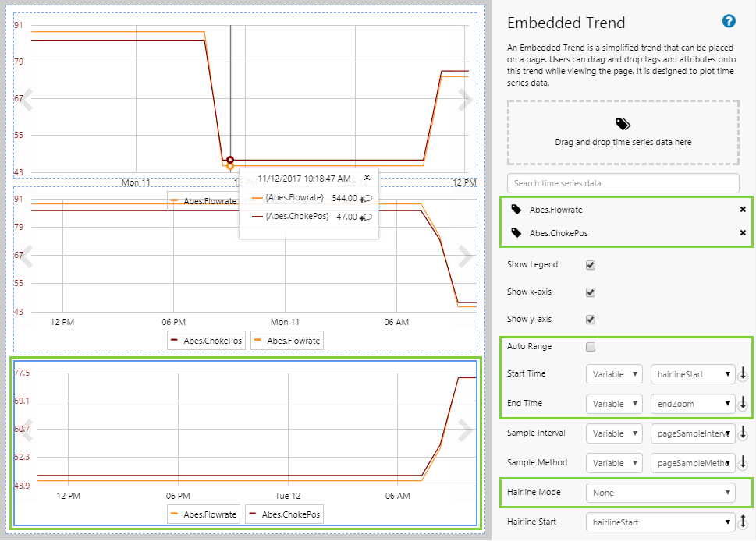Pan the top trend forward with the right arrow
The width and height of the screenshot is (756, 541).
(465, 99)
